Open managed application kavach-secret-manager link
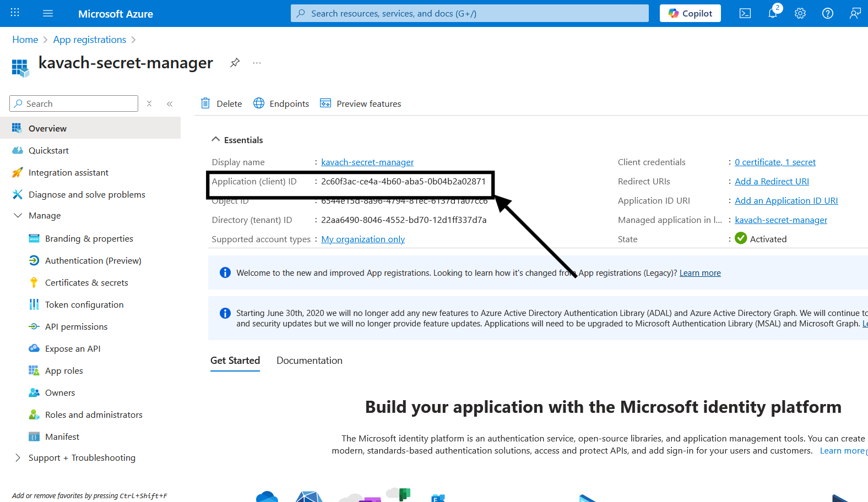 781,220
